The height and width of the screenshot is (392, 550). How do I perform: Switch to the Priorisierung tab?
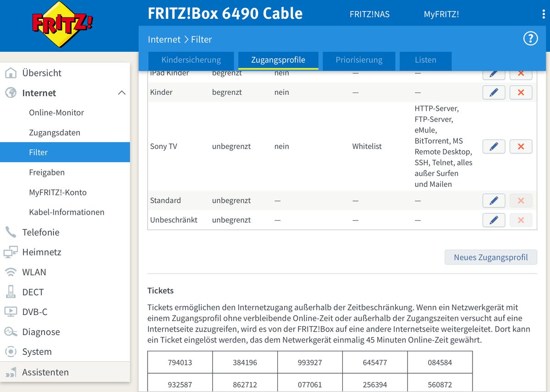click(359, 60)
